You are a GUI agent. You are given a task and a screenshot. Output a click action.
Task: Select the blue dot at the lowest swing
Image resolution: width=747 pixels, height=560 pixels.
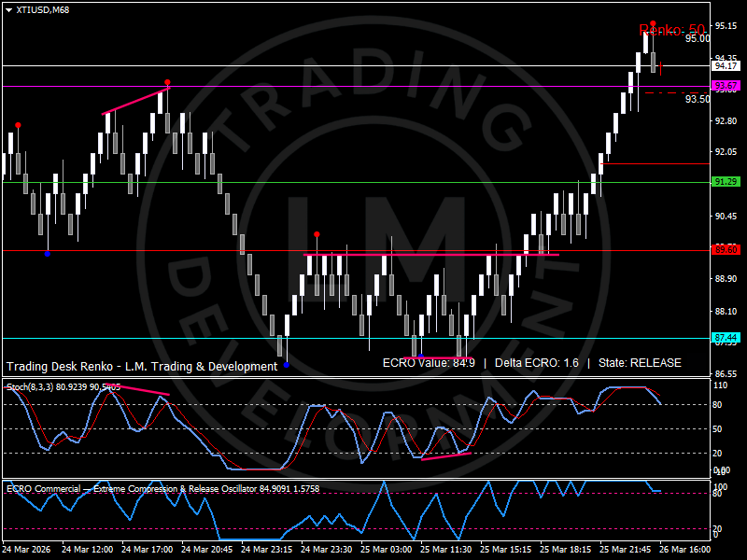287,365
